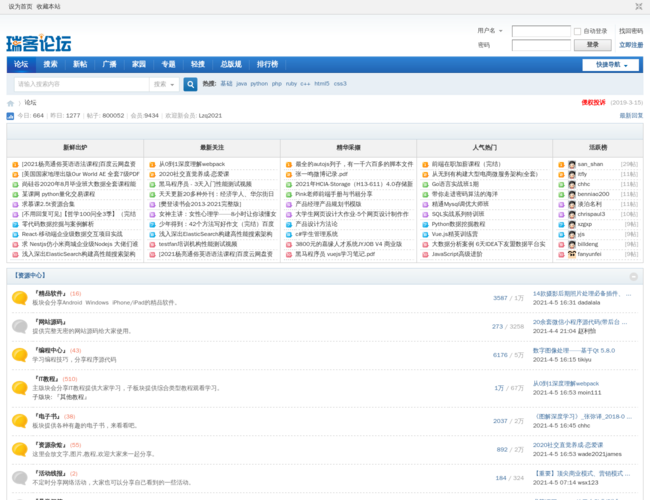Click into the password input field
Screen dimensions: 650x500
point(540,45)
